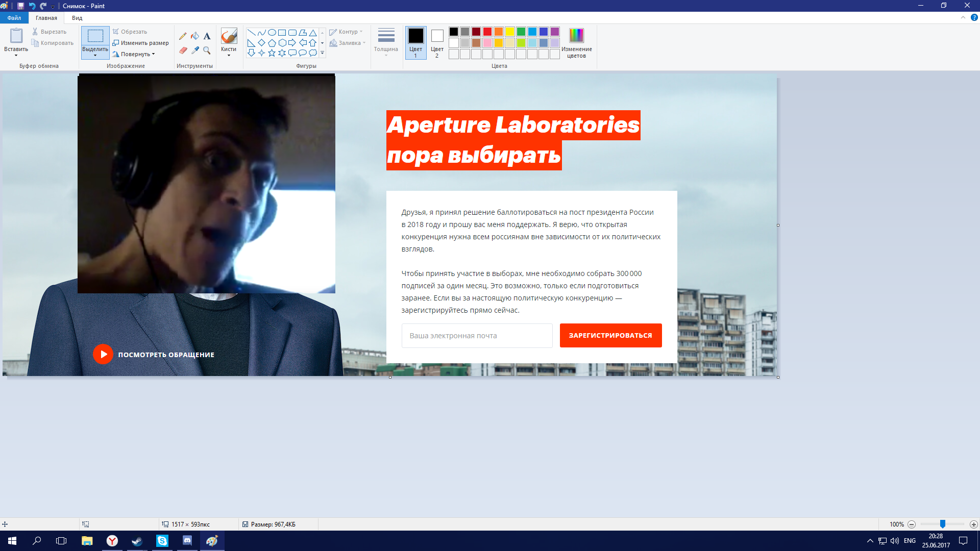980x551 pixels.
Task: Open the Повернуть rotate dropdown
Action: click(x=134, y=54)
